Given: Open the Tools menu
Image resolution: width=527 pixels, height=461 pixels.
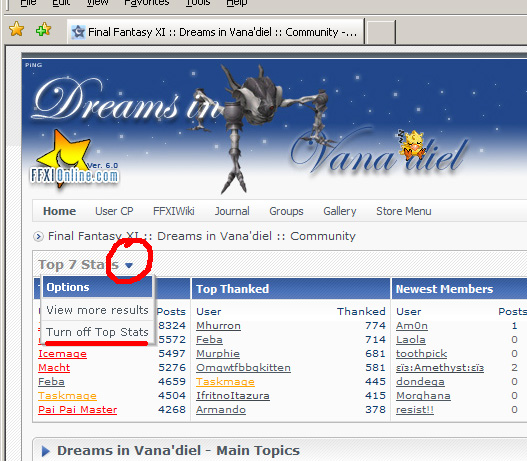Looking at the screenshot, I should (x=198, y=3).
